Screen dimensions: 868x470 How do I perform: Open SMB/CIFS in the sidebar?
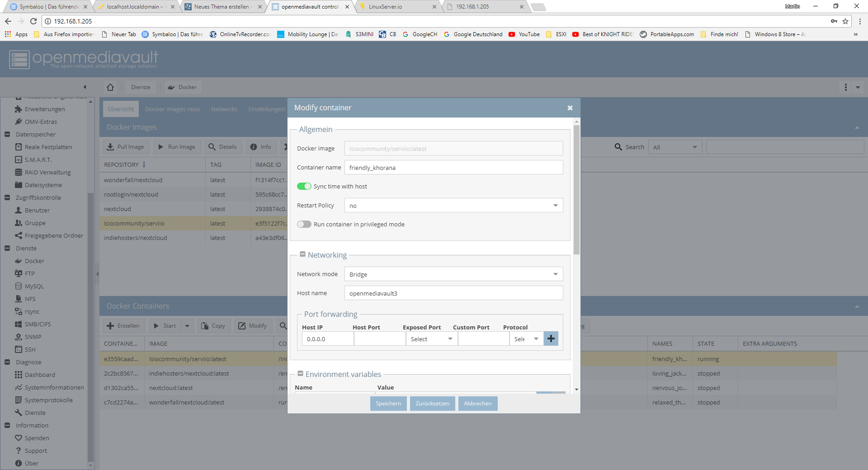click(38, 324)
